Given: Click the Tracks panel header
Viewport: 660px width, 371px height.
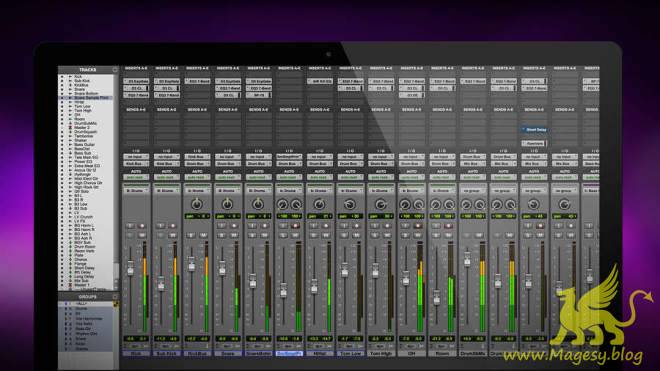Looking at the screenshot, I should (x=88, y=69).
